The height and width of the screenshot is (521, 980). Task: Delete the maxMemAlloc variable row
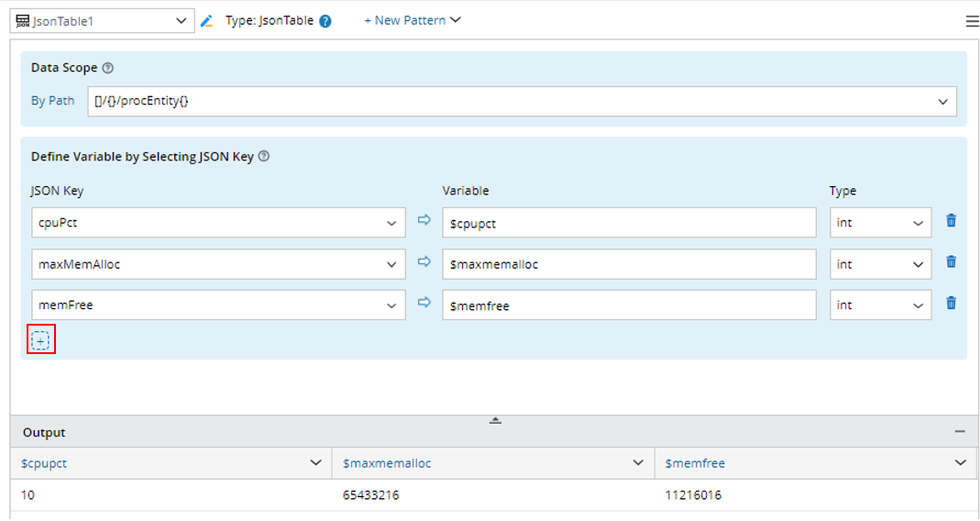pyautogui.click(x=951, y=262)
